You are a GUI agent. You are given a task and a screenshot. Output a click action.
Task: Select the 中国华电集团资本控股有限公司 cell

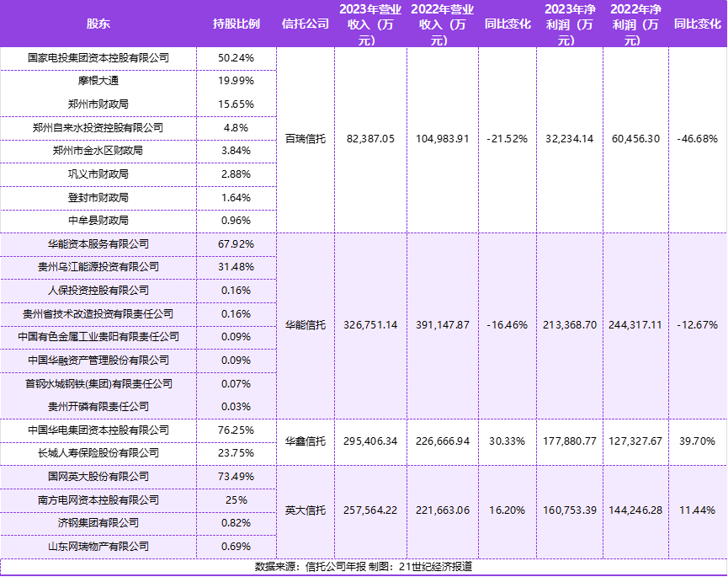pos(98,430)
